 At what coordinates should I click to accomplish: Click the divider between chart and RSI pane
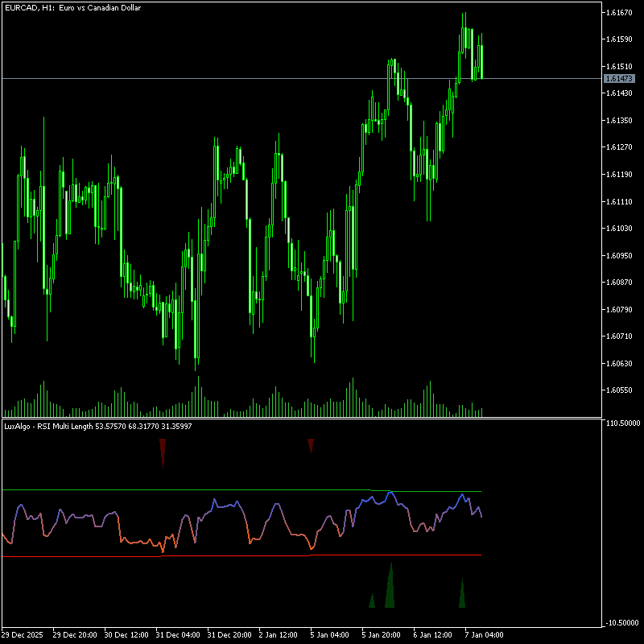[x=302, y=418]
